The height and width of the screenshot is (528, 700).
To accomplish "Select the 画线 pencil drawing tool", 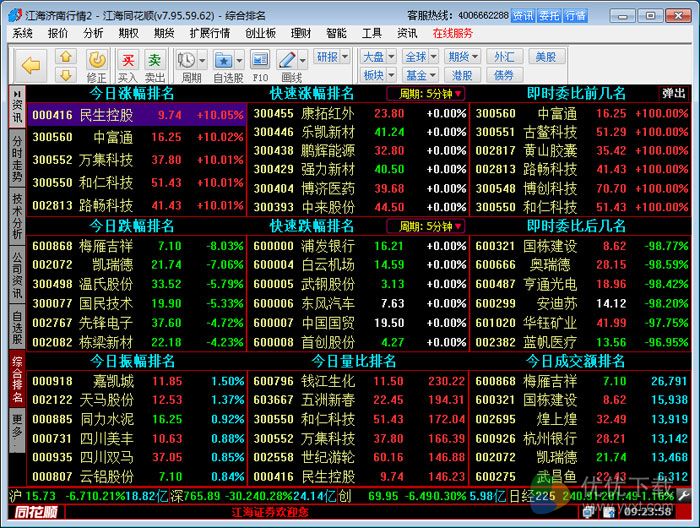I will click(x=287, y=60).
